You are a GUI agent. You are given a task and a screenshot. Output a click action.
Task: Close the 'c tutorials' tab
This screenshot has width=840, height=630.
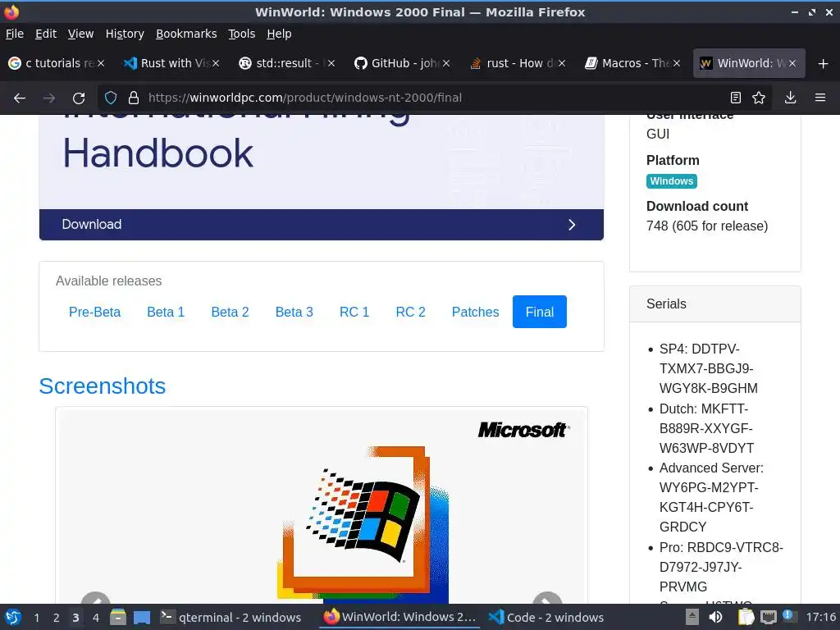[101, 63]
